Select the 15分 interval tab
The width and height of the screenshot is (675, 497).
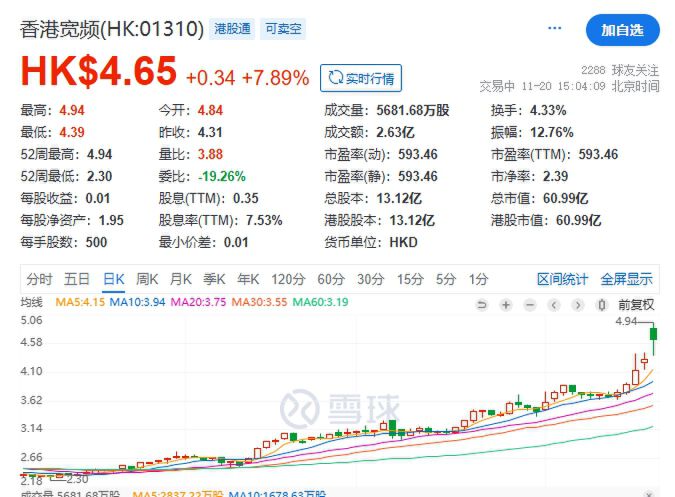[410, 279]
